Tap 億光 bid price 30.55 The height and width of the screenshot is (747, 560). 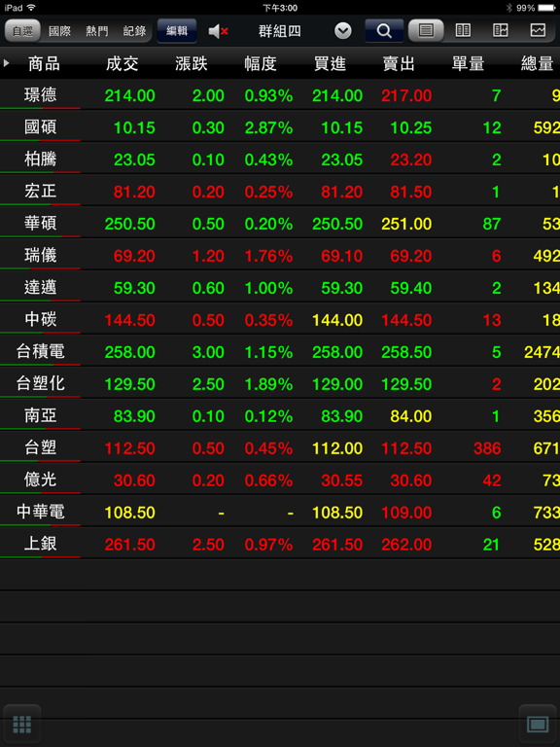click(x=342, y=480)
